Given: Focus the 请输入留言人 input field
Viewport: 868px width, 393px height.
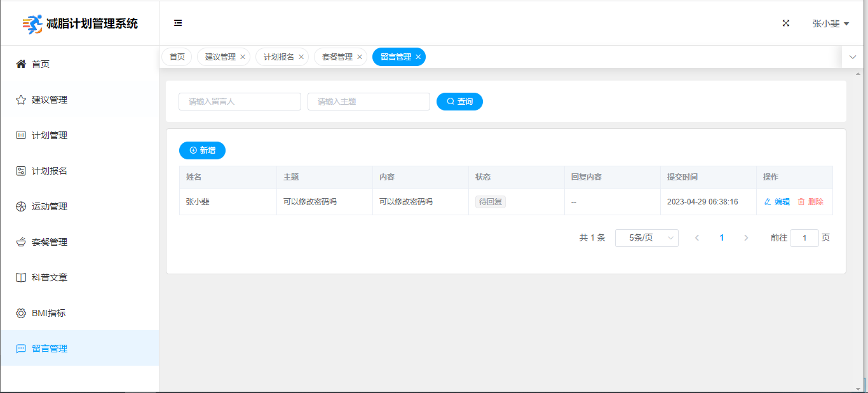Looking at the screenshot, I should [x=240, y=102].
